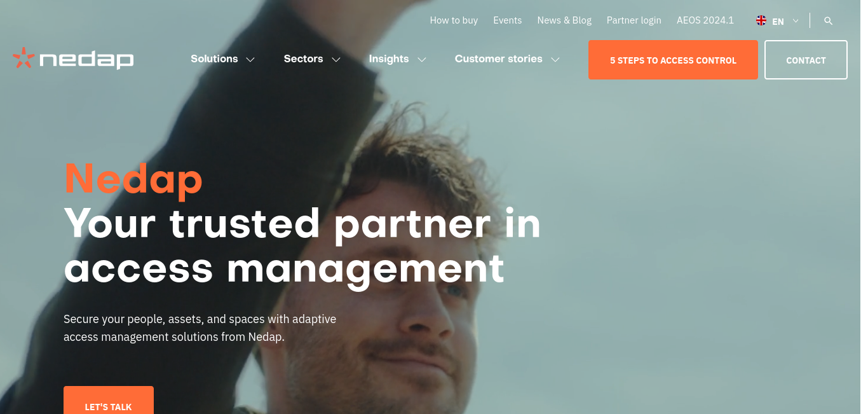Open the Partner login link
Screen dimensions: 868x414
point(634,20)
